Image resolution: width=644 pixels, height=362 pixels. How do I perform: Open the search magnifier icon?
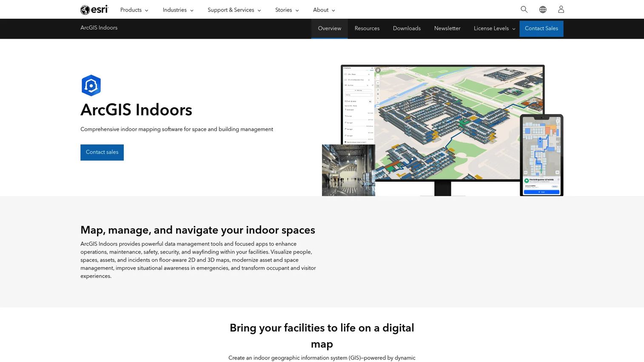tap(524, 9)
